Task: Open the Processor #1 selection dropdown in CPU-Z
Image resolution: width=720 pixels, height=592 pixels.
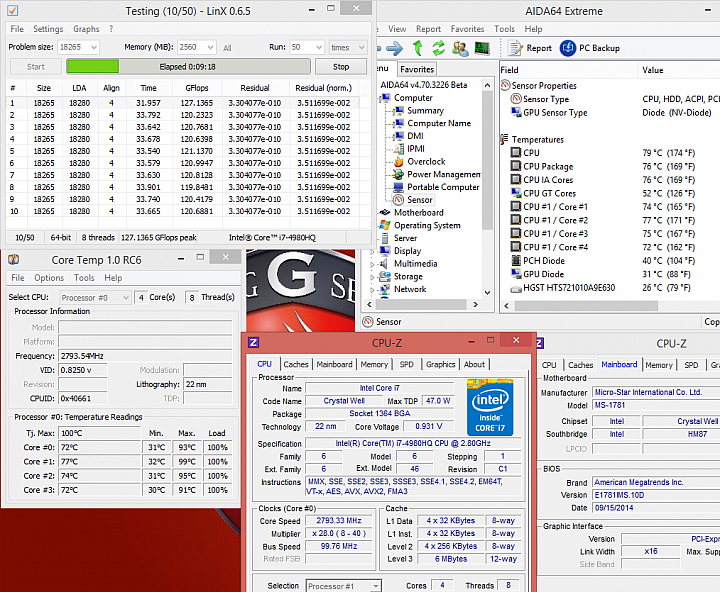Action: click(343, 586)
